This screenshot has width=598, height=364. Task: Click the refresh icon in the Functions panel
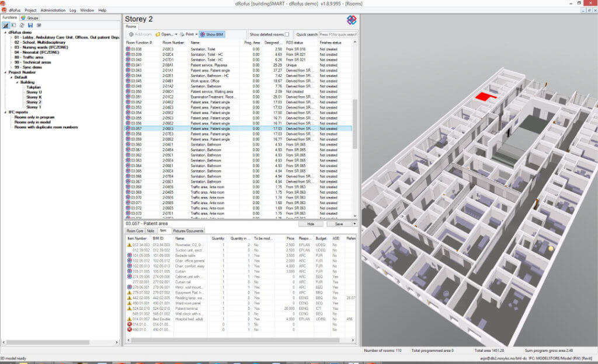[22, 25]
